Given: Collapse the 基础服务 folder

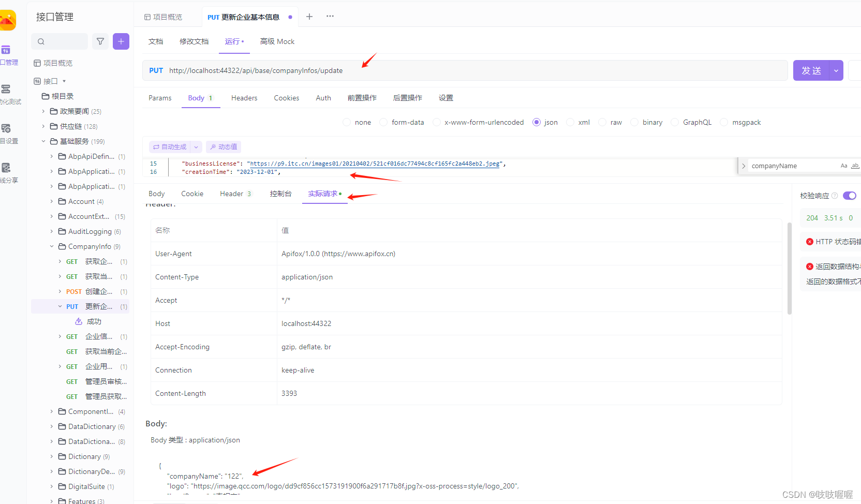Looking at the screenshot, I should pyautogui.click(x=43, y=141).
